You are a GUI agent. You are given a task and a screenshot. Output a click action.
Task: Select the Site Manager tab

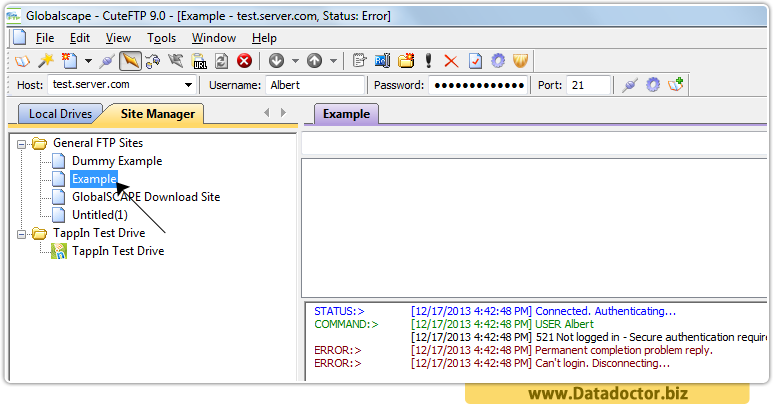(158, 114)
